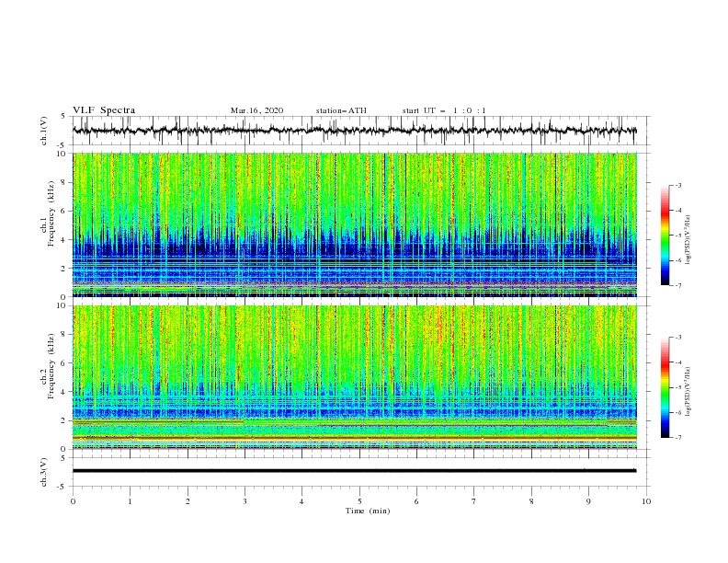Click inside the ch.1 spectrogram panel

355,224
